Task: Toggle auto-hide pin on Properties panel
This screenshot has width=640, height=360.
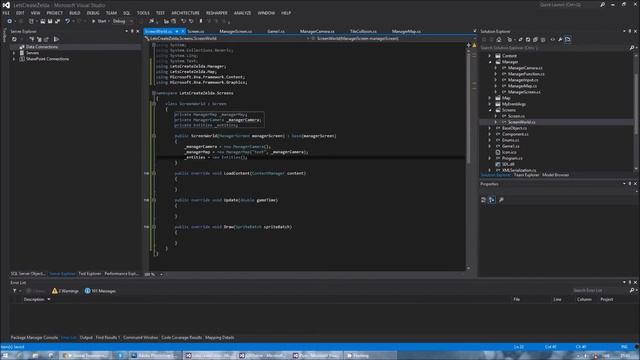Action: pos(629,184)
